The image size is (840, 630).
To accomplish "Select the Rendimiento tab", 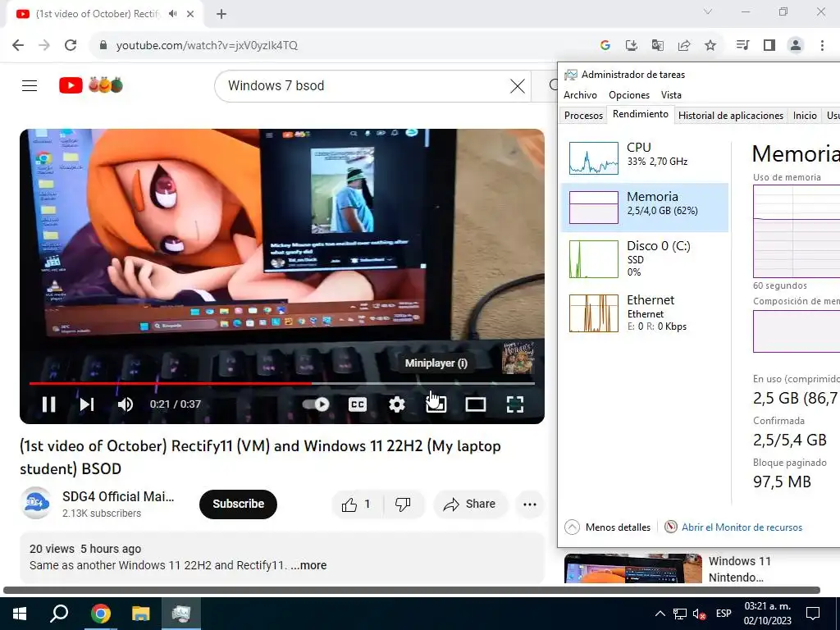I will point(640,114).
